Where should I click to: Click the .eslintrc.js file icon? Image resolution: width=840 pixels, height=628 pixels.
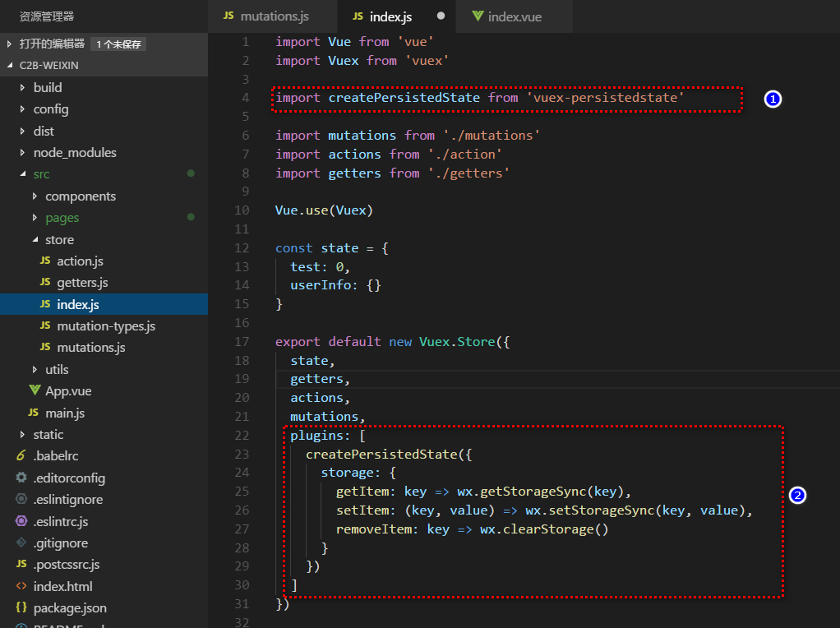click(21, 521)
